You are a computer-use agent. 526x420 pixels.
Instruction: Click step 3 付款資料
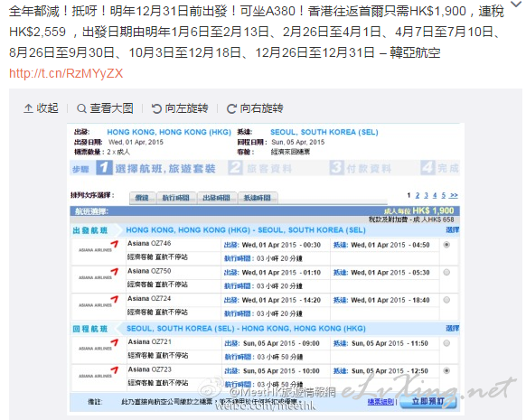361,168
